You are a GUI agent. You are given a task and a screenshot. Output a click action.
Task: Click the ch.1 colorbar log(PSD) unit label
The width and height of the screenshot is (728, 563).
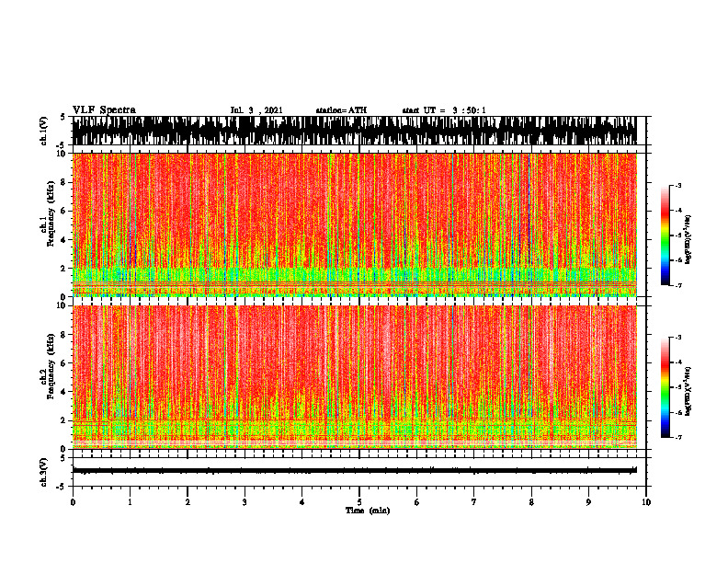coord(688,240)
